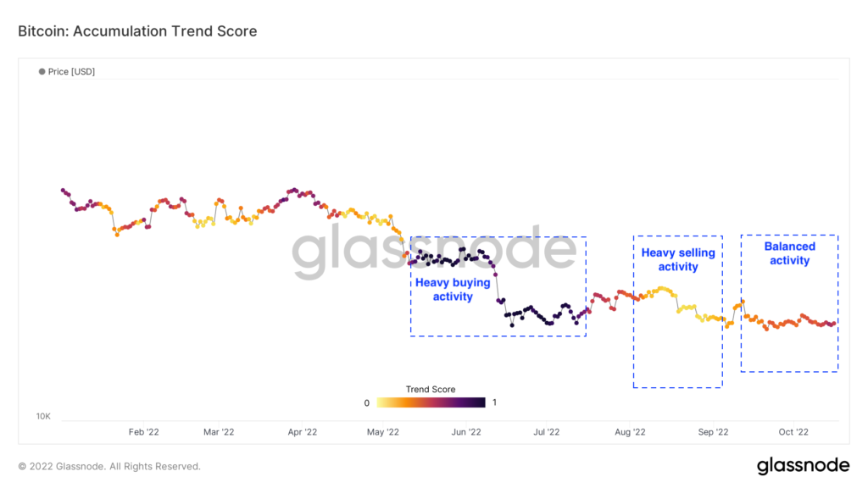The image size is (868, 488).
Task: Click the large glassnode watermark in chart
Action: [x=434, y=252]
